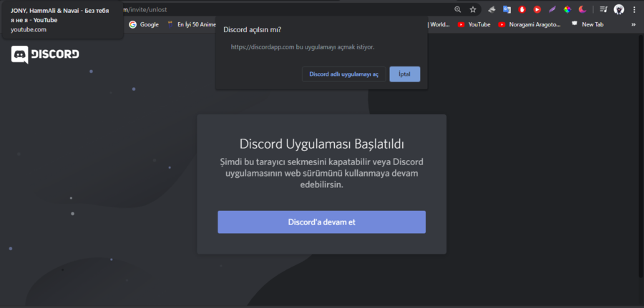This screenshot has height=308, width=644.
Task: Open the media controls playlist icon
Action: pos(603,9)
